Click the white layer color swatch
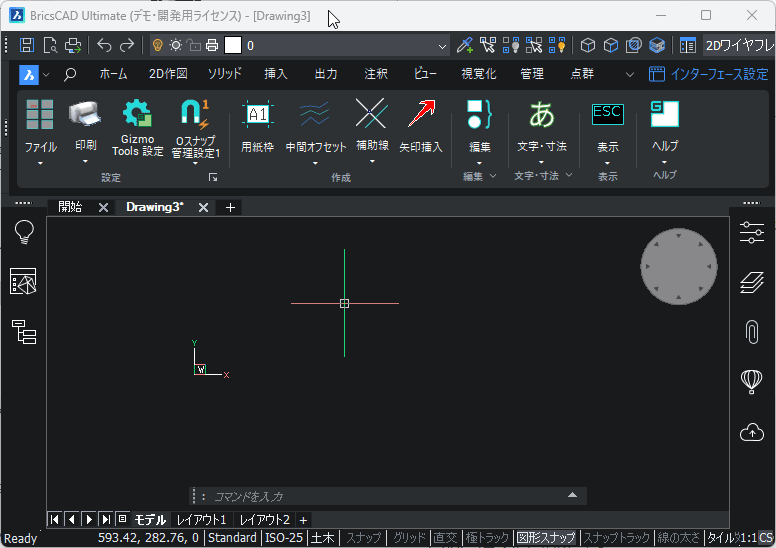Screen dimensions: 776x548 tap(233, 45)
